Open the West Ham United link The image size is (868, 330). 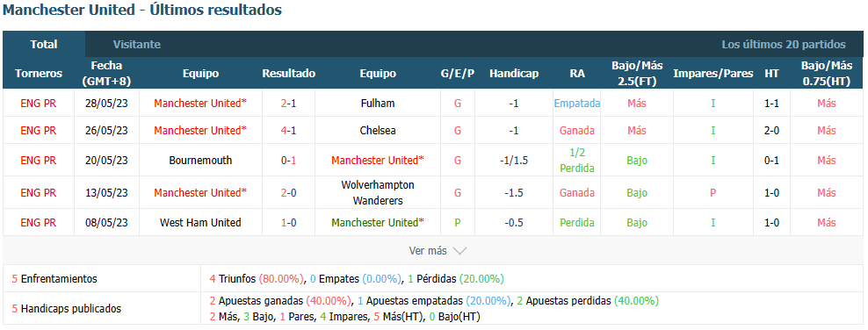[x=200, y=222]
